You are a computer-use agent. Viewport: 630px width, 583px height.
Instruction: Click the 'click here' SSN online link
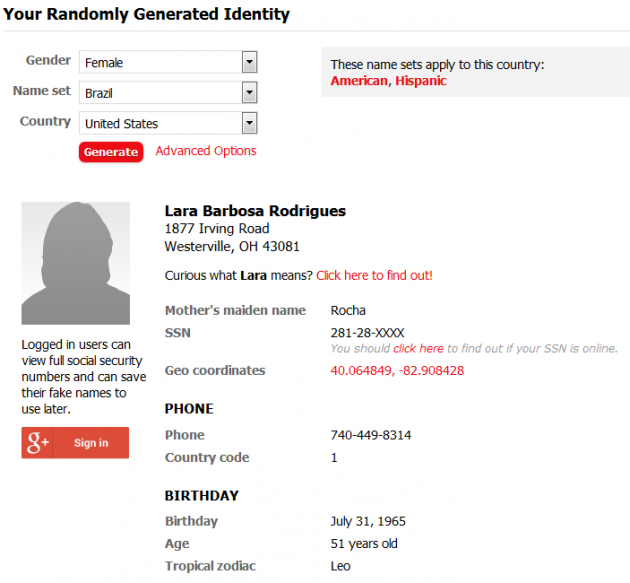[x=418, y=349]
